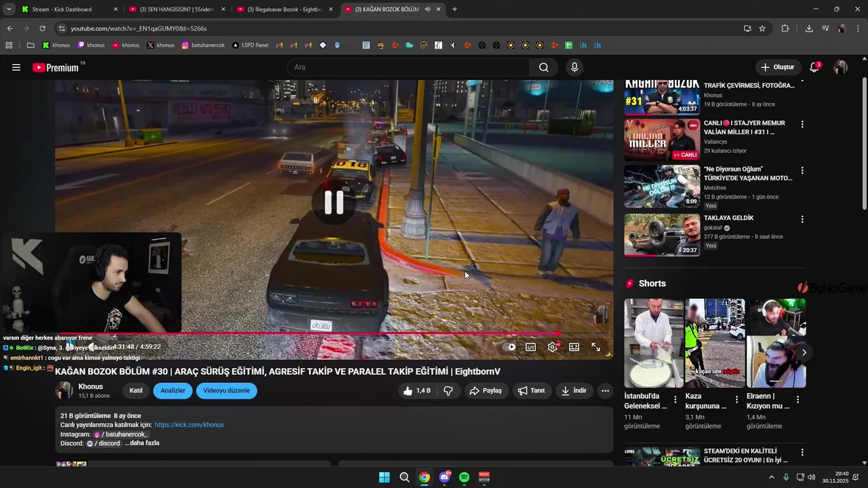Open a new browser tab

tap(454, 9)
